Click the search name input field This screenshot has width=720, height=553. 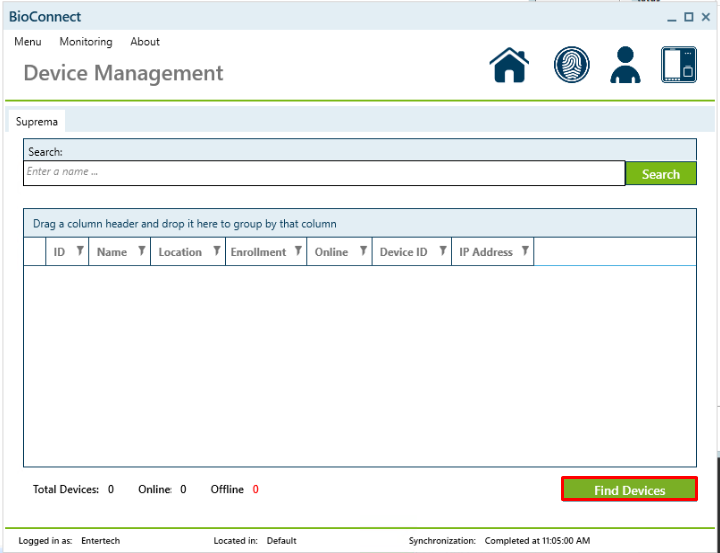pyautogui.click(x=324, y=173)
